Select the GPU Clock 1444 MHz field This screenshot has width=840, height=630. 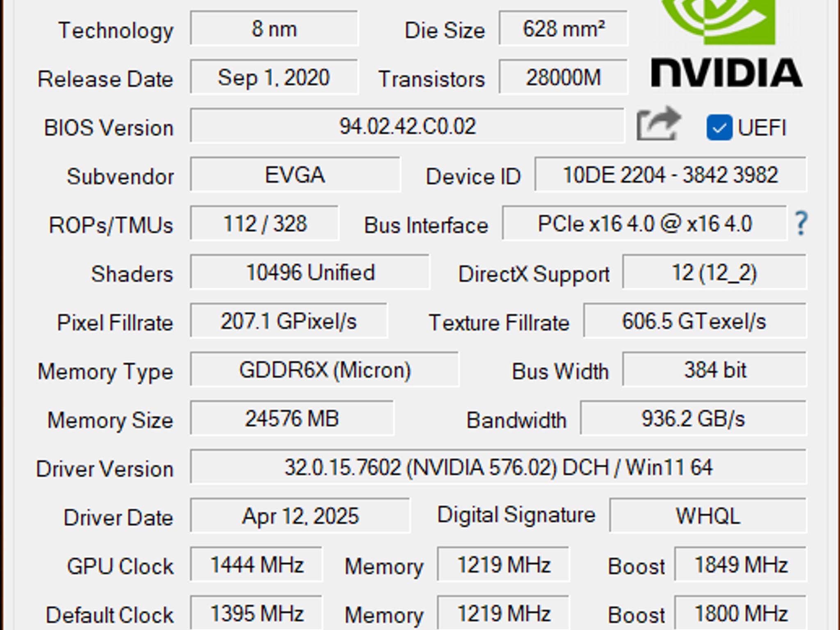[x=256, y=565]
